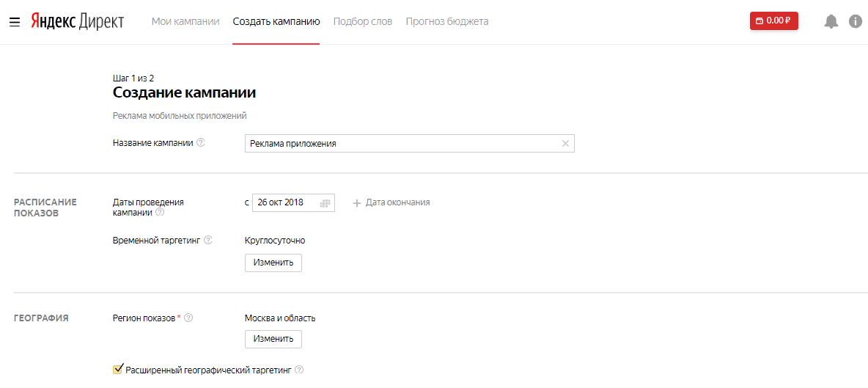Click help icon next to Название кампании
The image size is (868, 388).
201,143
